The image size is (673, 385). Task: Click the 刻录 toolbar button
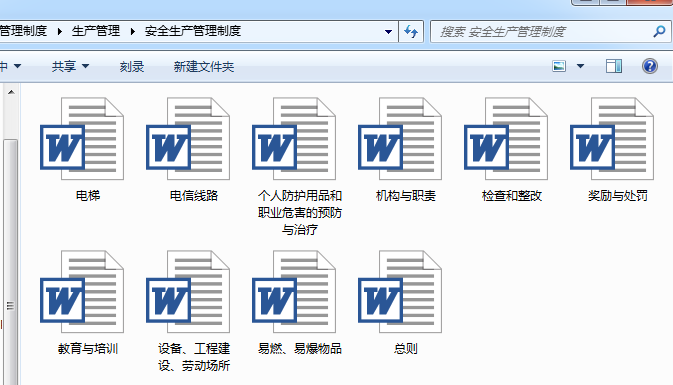[x=132, y=67]
